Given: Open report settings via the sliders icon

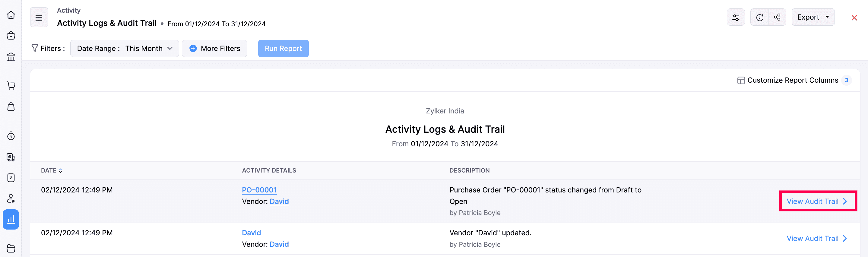Looking at the screenshot, I should [736, 17].
